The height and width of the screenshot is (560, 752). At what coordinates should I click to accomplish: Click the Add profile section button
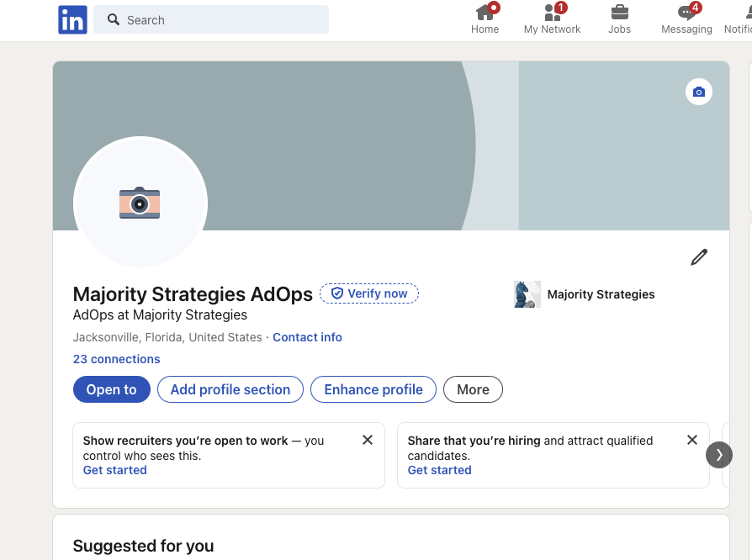[x=230, y=389]
